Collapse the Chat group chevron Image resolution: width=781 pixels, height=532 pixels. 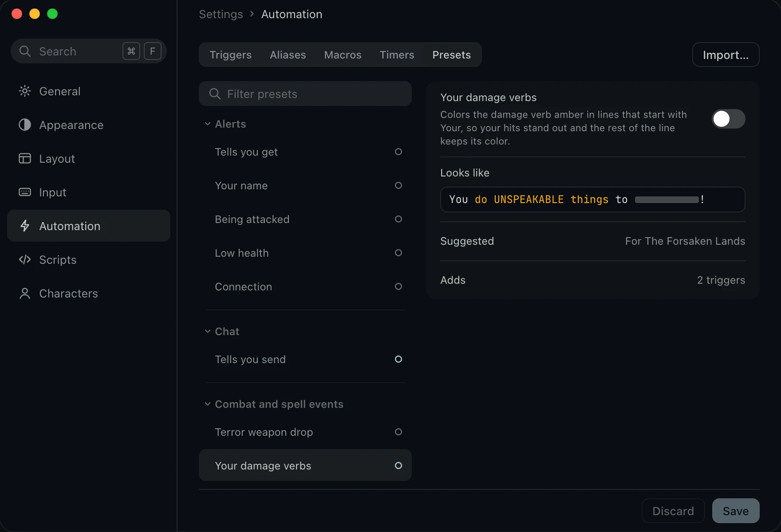[207, 331]
